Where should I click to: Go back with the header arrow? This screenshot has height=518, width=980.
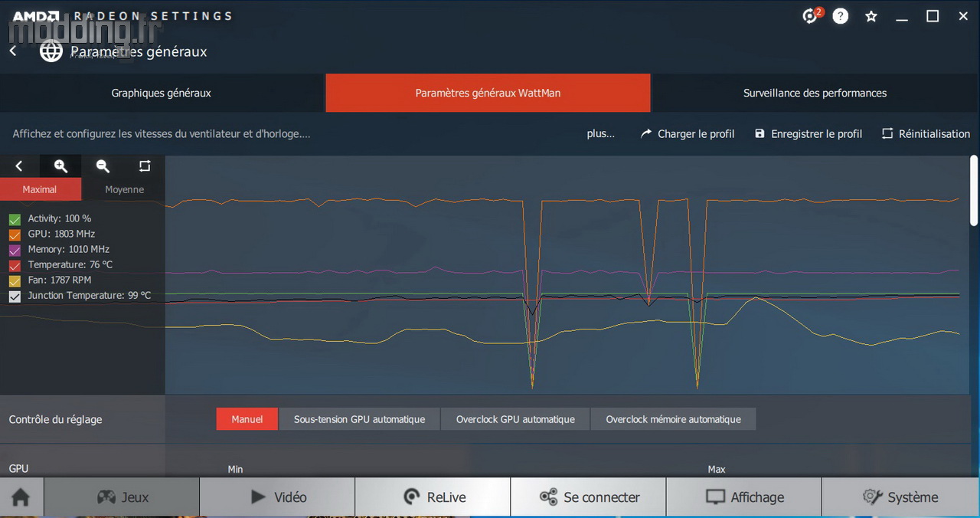[x=13, y=51]
